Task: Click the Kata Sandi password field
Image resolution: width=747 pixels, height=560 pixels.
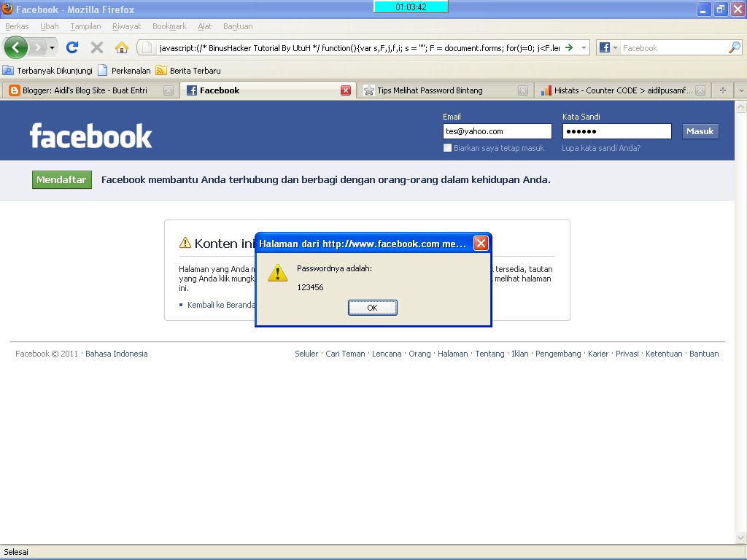Action: pos(616,131)
